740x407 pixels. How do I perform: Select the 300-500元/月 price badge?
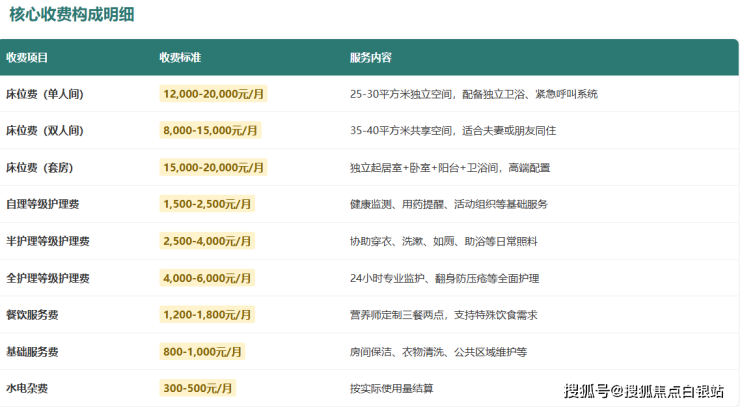click(197, 388)
